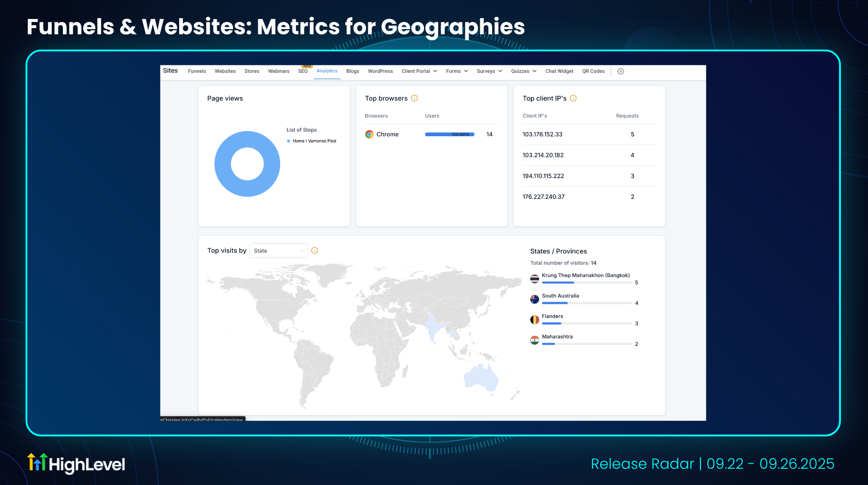868x485 pixels.
Task: Click the Thailand flag icon
Action: [x=535, y=279]
